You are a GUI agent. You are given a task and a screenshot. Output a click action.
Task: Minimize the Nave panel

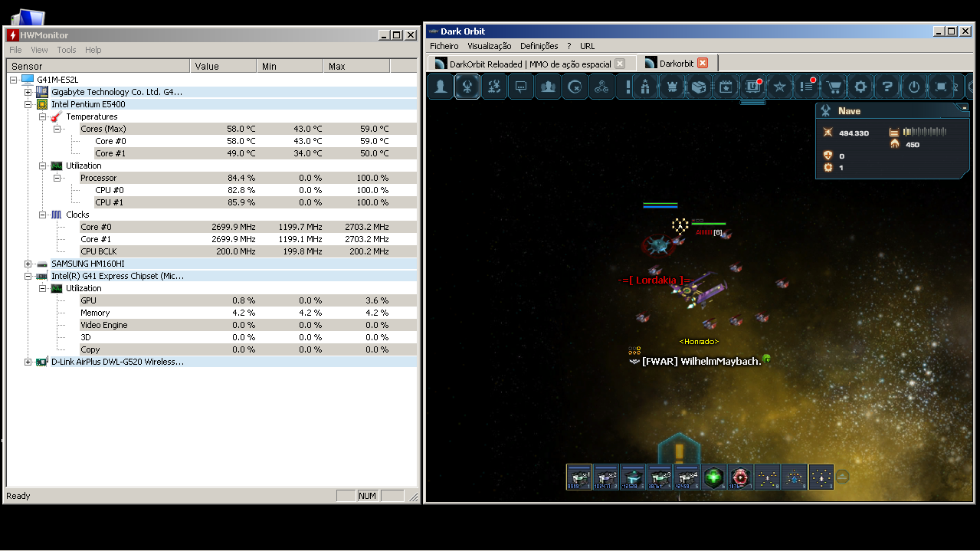point(964,109)
